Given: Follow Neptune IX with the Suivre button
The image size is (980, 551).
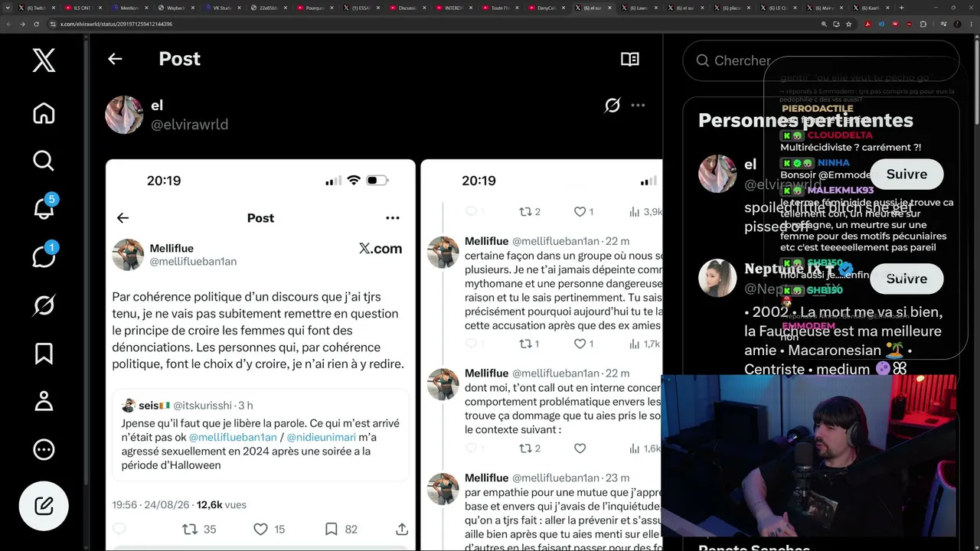Looking at the screenshot, I should [906, 279].
